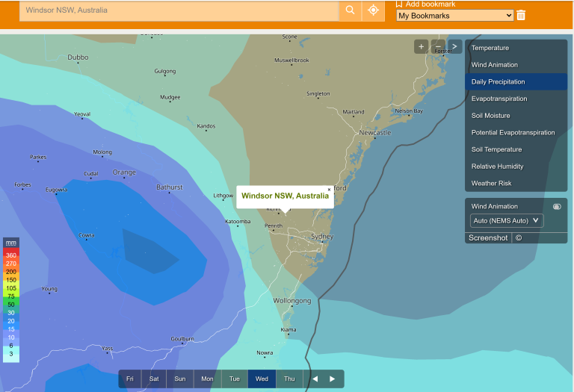The width and height of the screenshot is (574, 392).
Task: Click the Add bookmark icon
Action: pos(399,4)
